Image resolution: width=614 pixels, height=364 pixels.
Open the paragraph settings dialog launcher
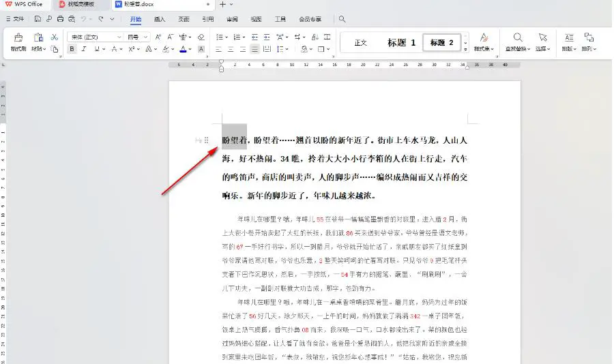coord(332,57)
